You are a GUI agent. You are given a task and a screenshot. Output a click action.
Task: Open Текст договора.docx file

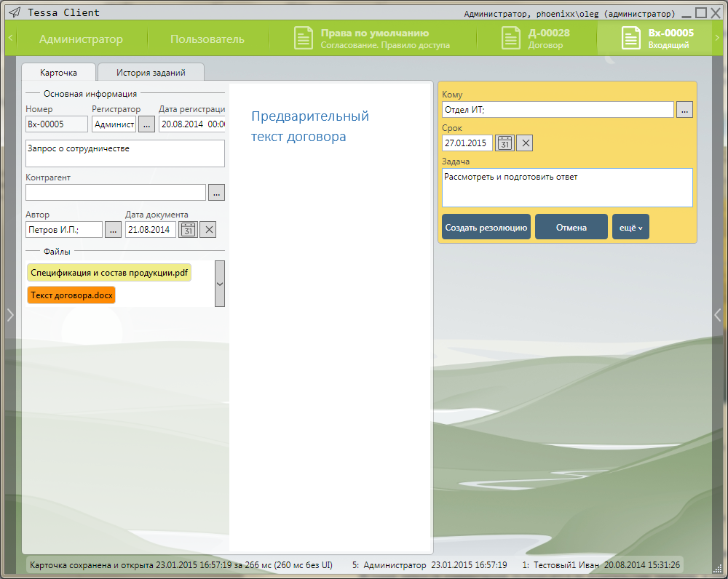coord(71,295)
